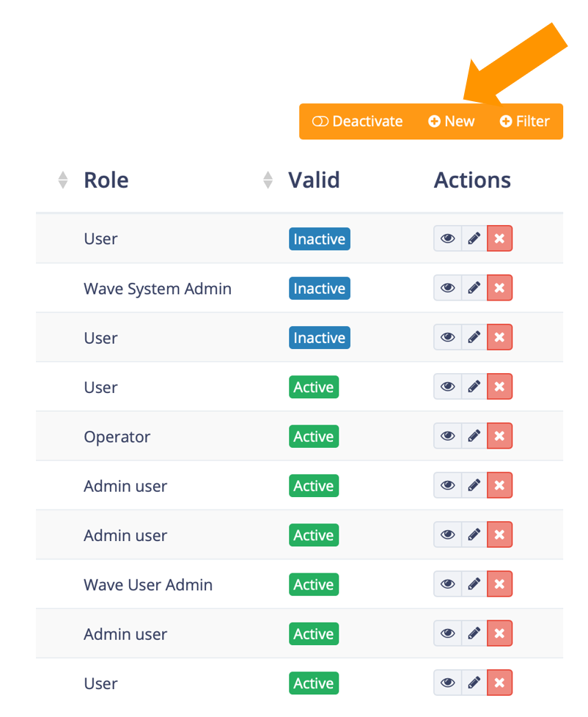Click Active badge in Wave User Admin row

click(x=314, y=584)
